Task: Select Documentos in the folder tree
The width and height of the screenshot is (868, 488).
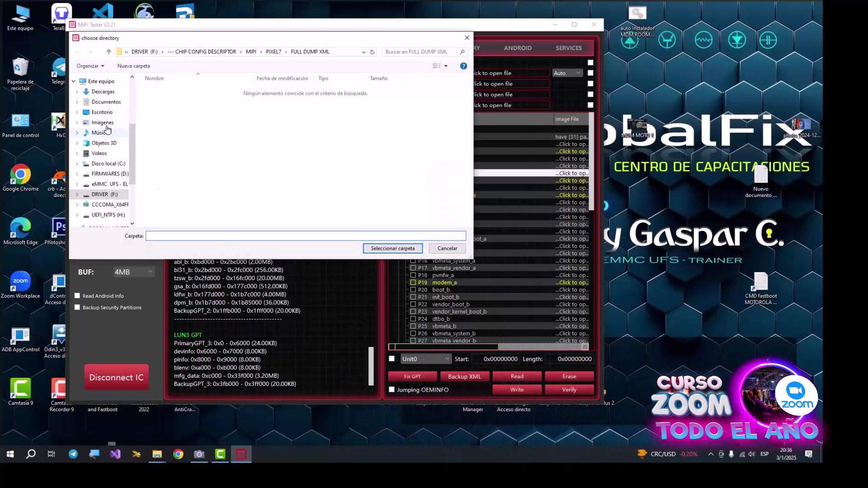Action: (x=106, y=102)
